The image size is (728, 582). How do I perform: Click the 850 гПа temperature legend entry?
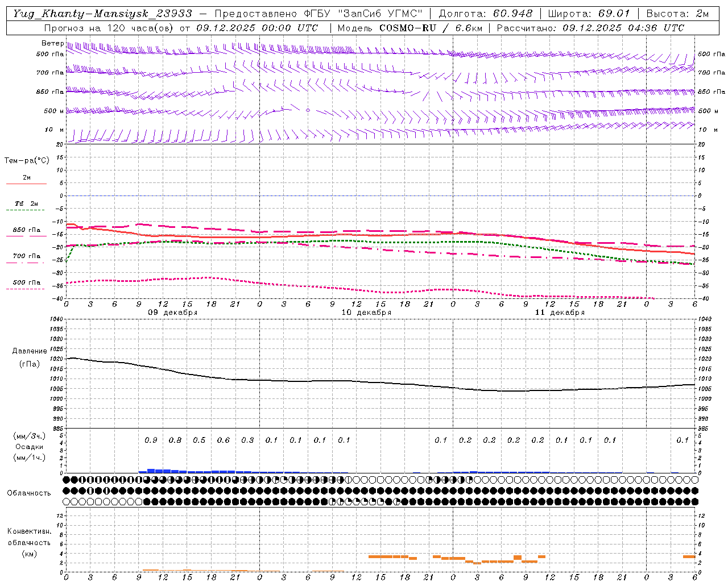click(27, 230)
